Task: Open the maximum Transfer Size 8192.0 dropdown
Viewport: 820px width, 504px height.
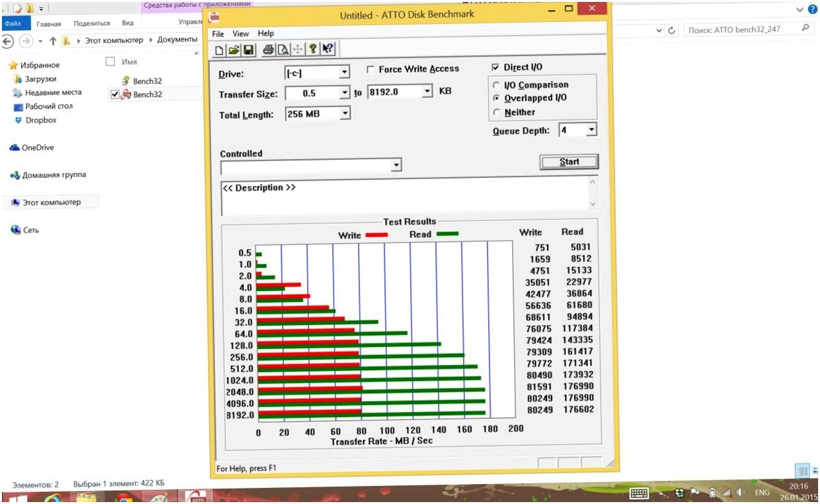Action: (x=427, y=92)
